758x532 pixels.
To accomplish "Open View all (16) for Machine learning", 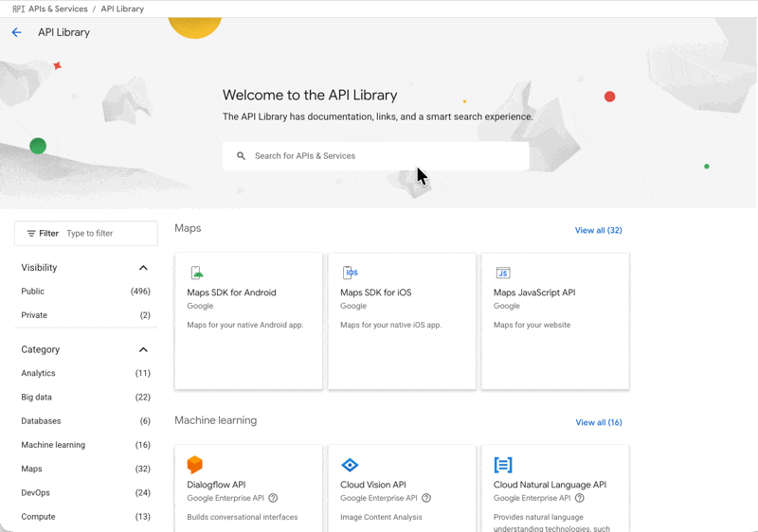I will [598, 422].
